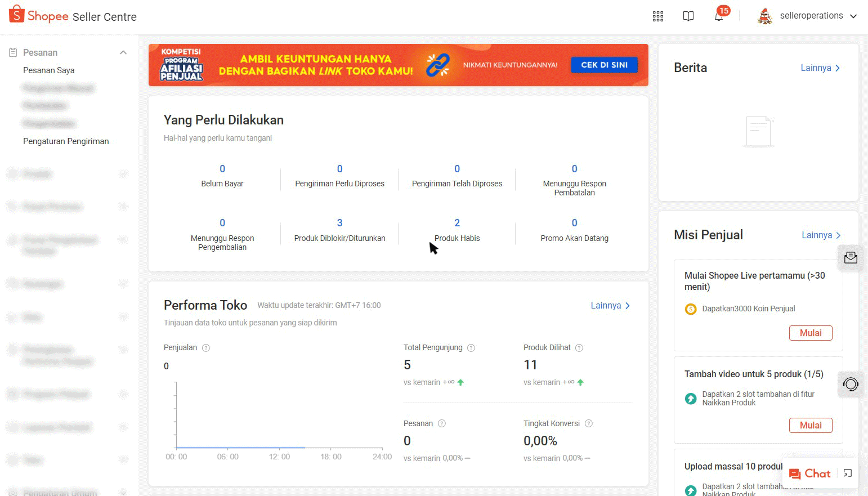Screen dimensions: 868x496
Task: Open Pengaturan Pengiriman menu item
Action: click(66, 141)
